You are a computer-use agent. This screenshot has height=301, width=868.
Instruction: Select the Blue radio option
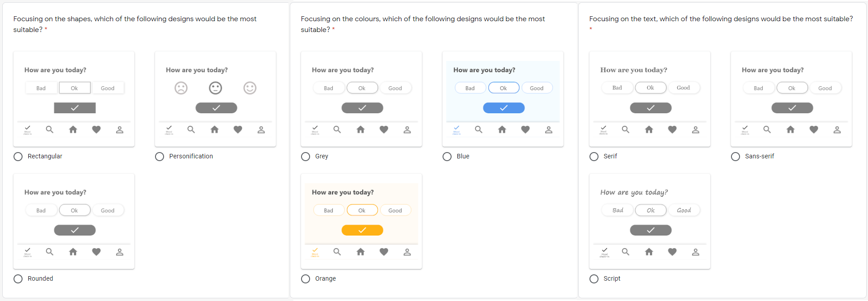(447, 157)
